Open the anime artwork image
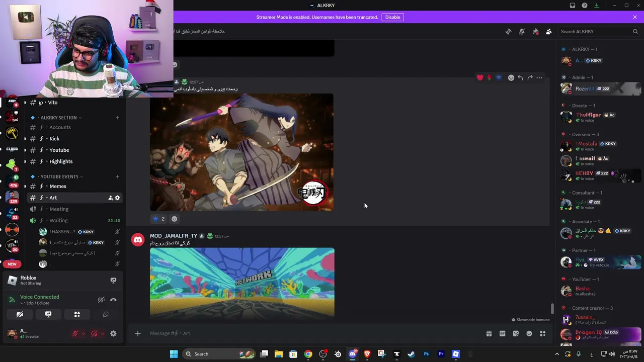The image size is (644, 362). point(242,152)
